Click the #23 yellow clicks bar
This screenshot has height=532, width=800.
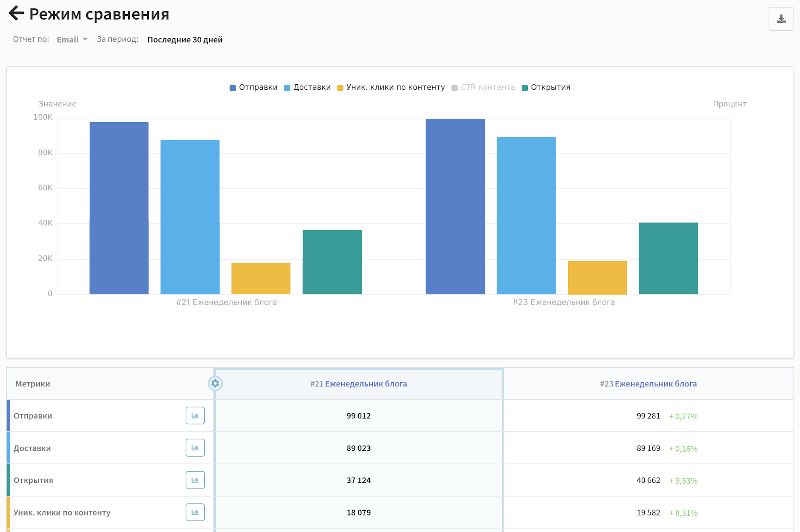click(x=597, y=277)
